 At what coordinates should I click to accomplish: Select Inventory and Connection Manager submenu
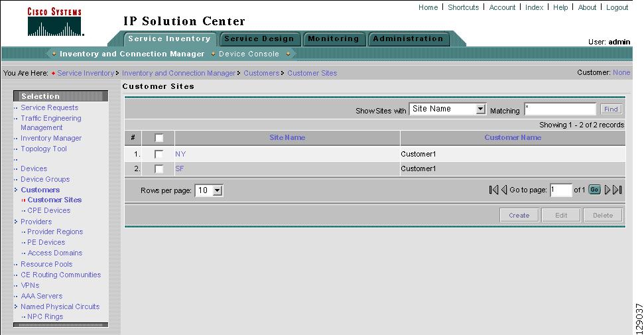(x=132, y=54)
